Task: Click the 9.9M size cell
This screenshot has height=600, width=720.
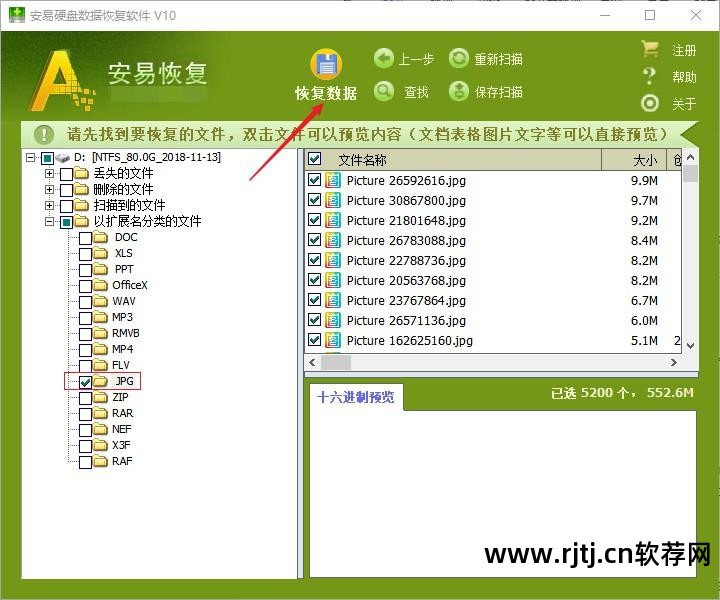Action: pos(644,180)
